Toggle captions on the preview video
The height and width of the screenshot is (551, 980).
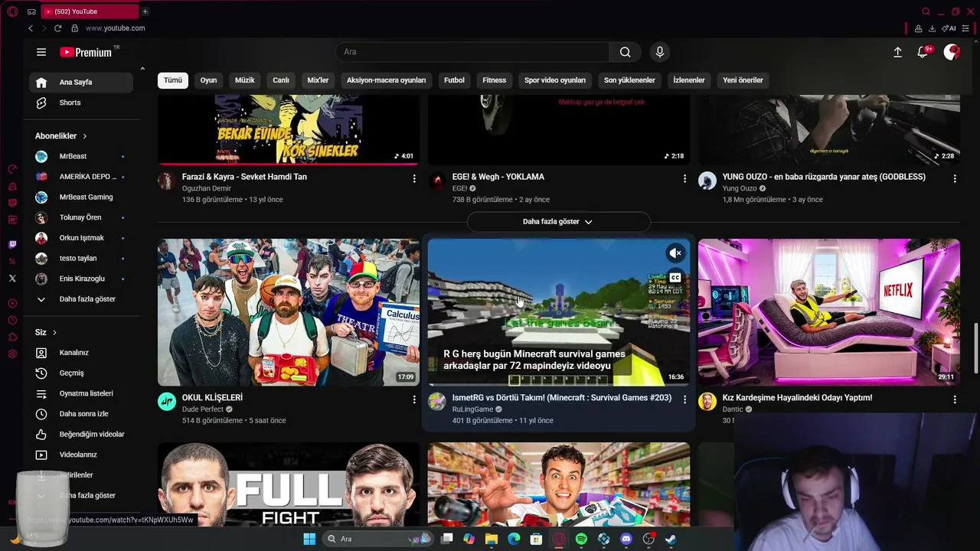675,279
